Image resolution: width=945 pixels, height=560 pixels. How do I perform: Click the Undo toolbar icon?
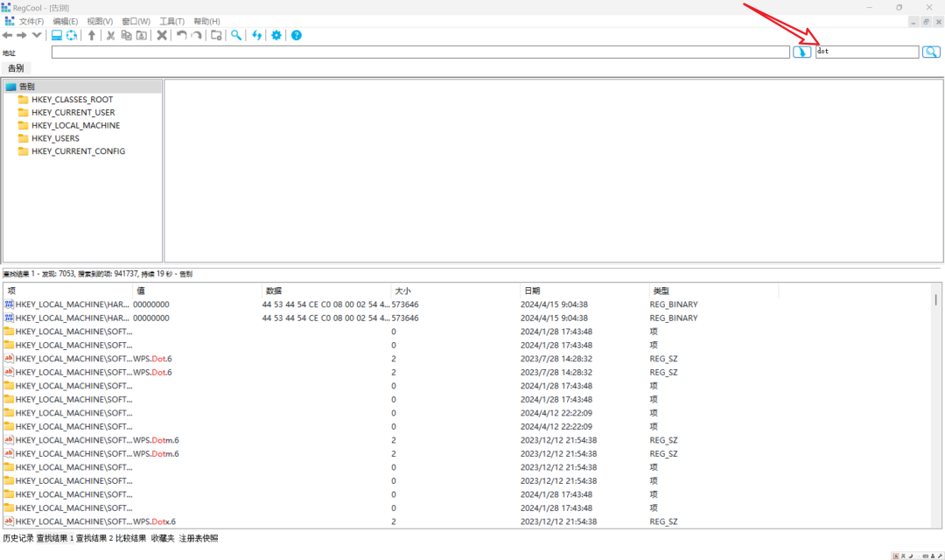coord(181,36)
